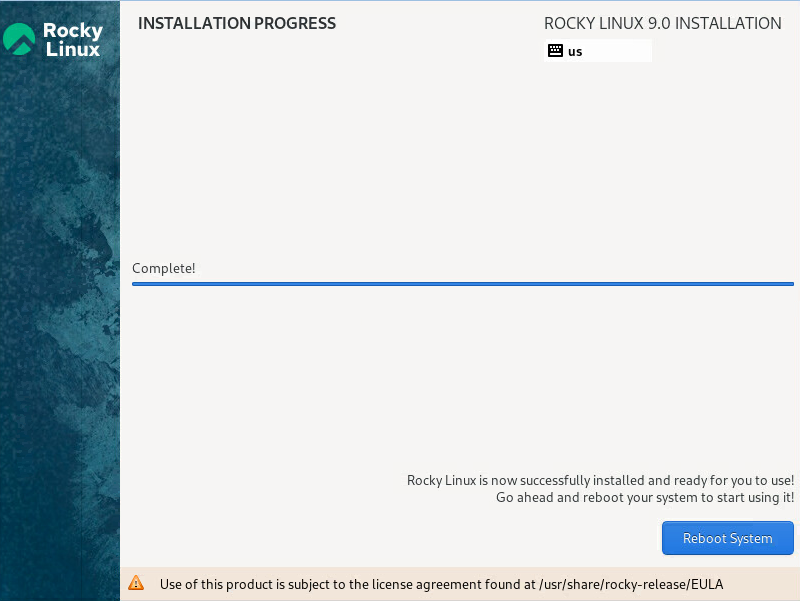Click the EULA license agreement notice text
This screenshot has width=800, height=601.
click(441, 584)
